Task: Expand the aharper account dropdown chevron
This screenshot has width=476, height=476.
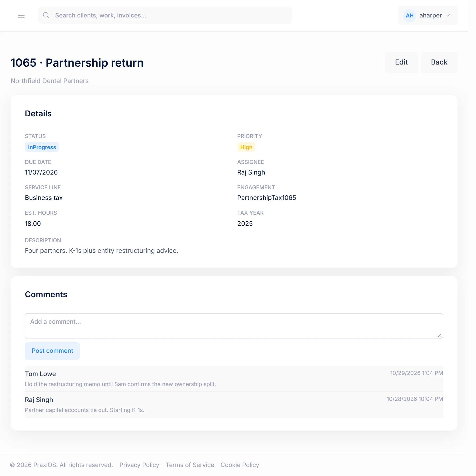Action: [448, 16]
